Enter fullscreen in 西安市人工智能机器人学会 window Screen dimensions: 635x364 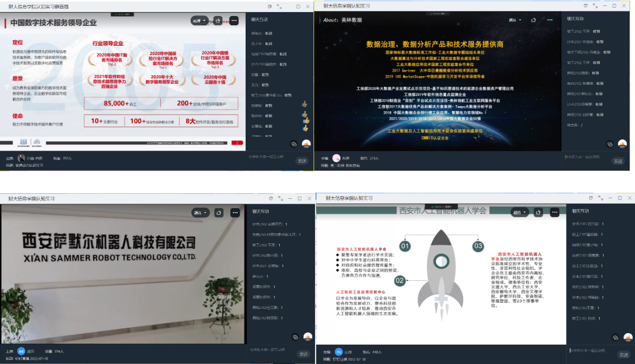pos(600,198)
